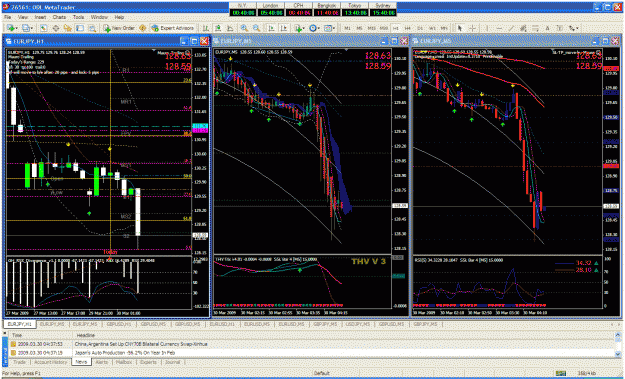Open the File menu
Viewport: 625px width, 379px height.
coord(7,17)
